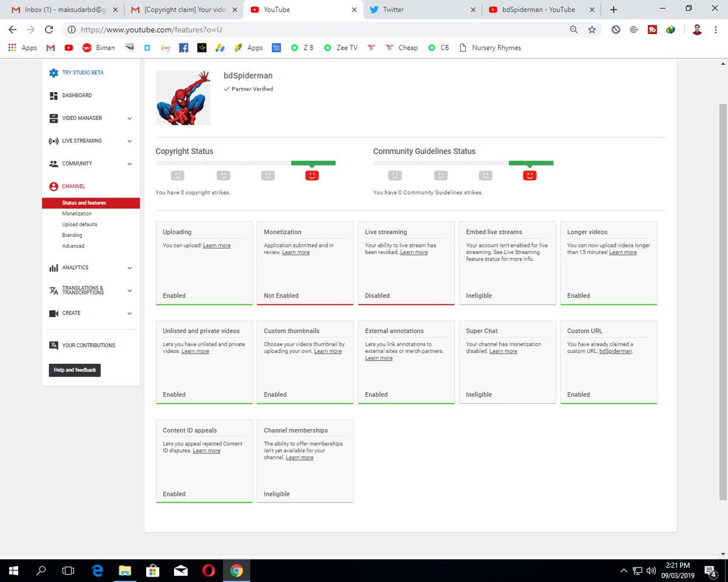Open the Chrome three-dot menu
Screen dimensions: 728x582
coord(716,29)
